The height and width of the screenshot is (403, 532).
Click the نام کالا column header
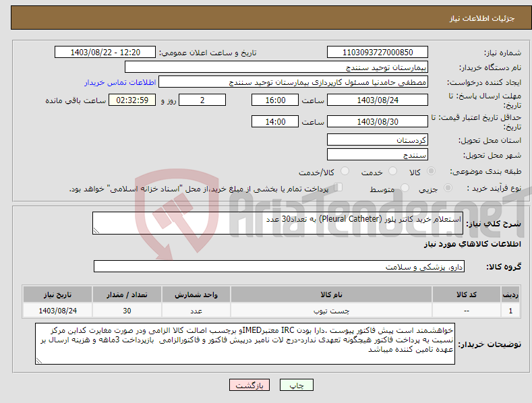tap(331, 294)
